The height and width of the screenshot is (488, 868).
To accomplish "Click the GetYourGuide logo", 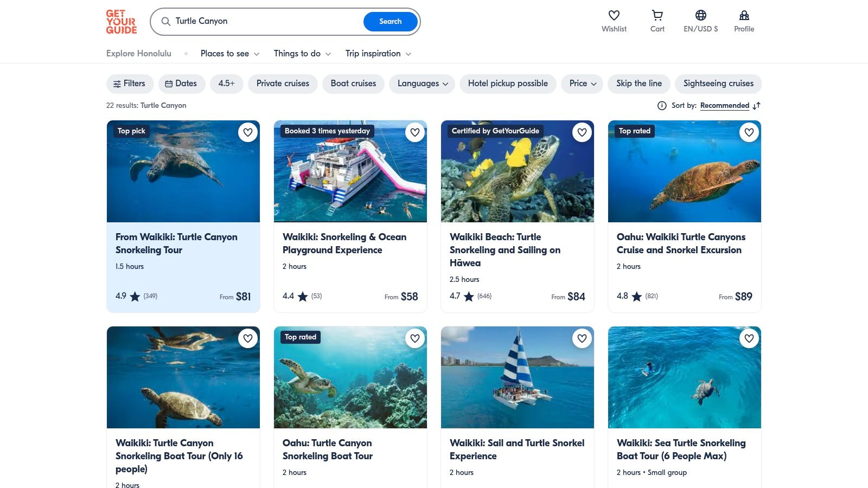I will pyautogui.click(x=121, y=22).
